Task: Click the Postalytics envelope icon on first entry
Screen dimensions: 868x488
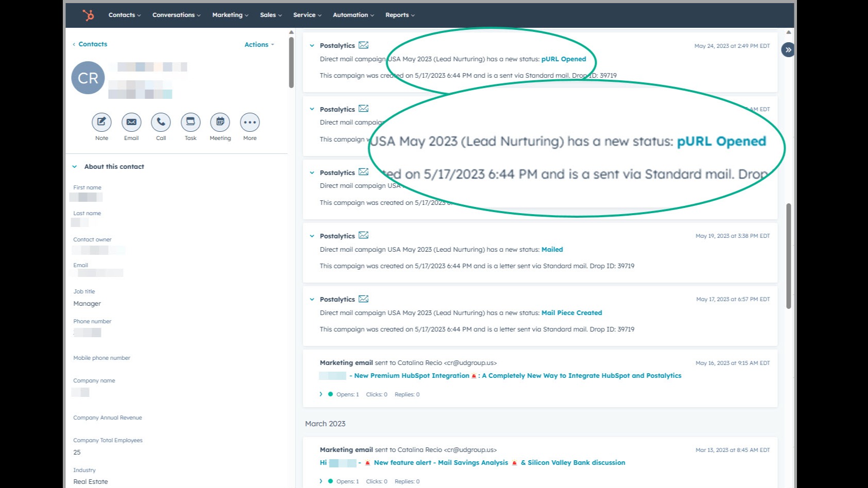Action: [x=364, y=45]
